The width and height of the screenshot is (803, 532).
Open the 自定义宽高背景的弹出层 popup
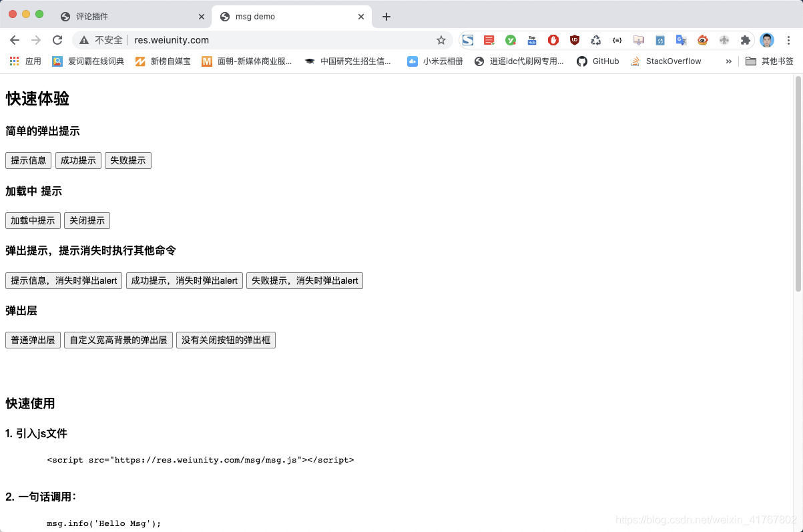(118, 340)
